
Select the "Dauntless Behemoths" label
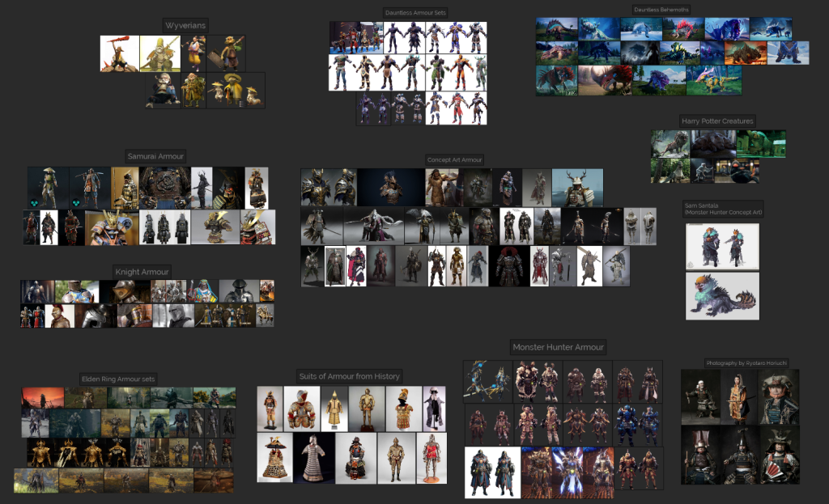coord(661,10)
